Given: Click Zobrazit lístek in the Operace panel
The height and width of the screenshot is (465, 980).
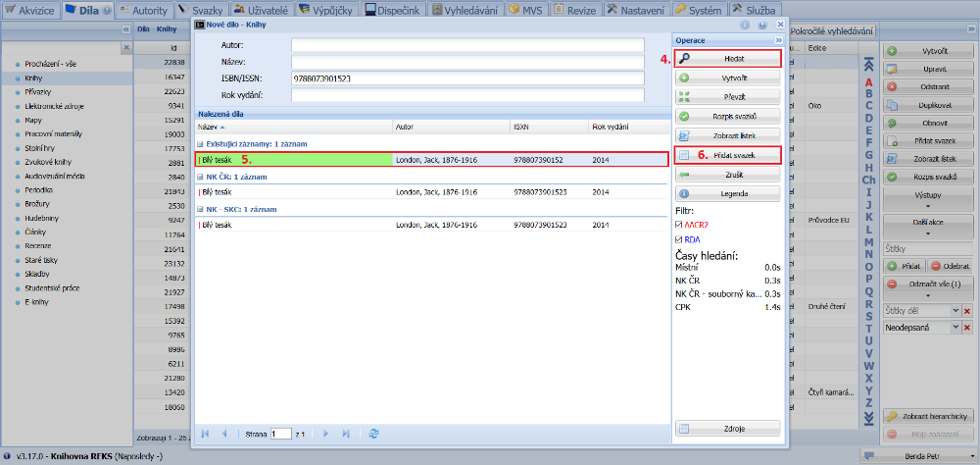Looking at the screenshot, I should (x=727, y=134).
